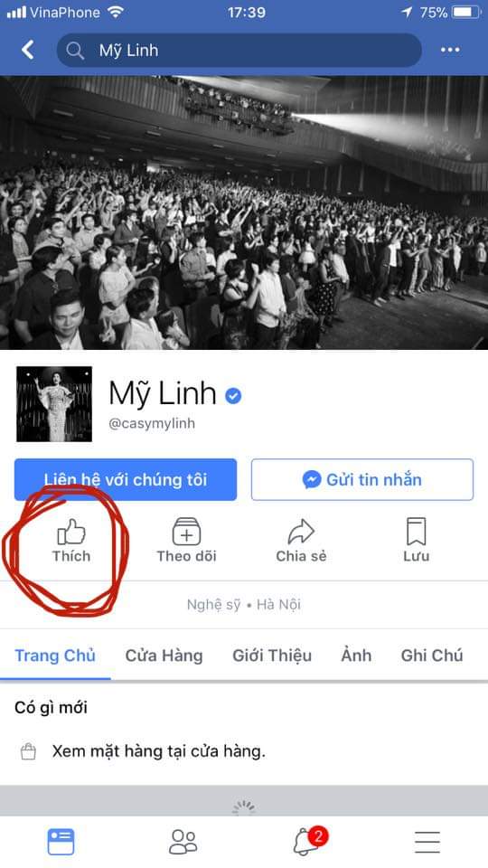Image resolution: width=488 pixels, height=868 pixels.
Task: Tap the blue verified badge
Action: [233, 395]
